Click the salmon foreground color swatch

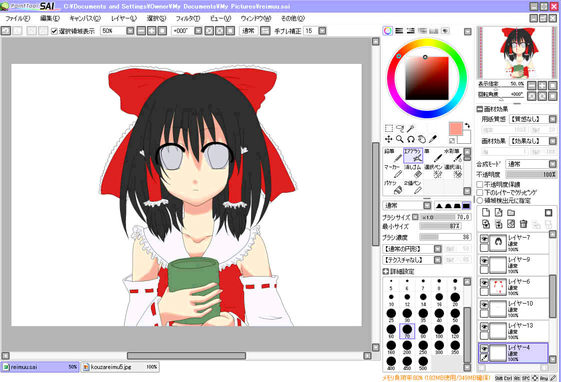coord(456,129)
